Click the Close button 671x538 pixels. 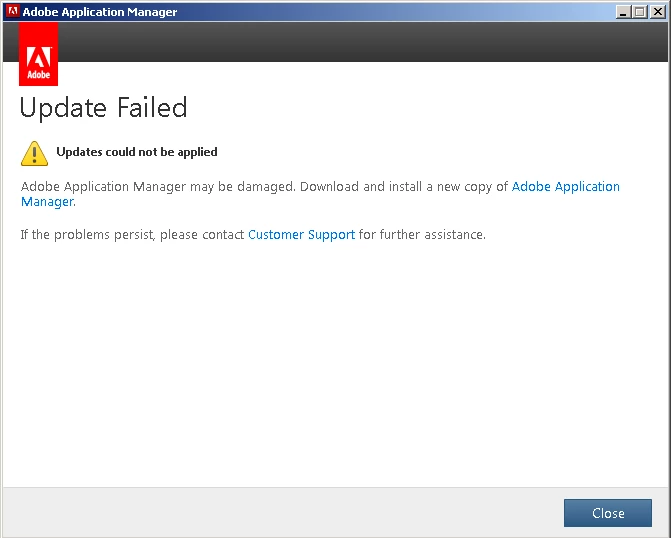point(608,513)
